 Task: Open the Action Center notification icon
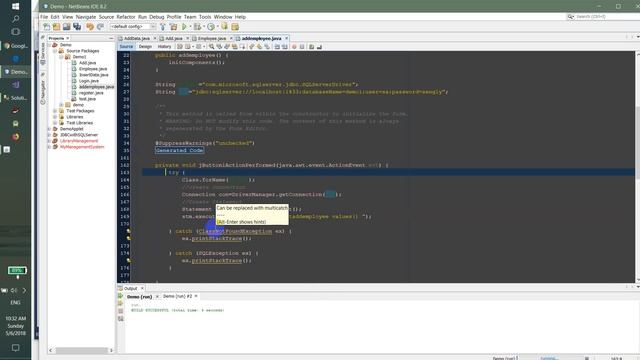[x=16, y=348]
